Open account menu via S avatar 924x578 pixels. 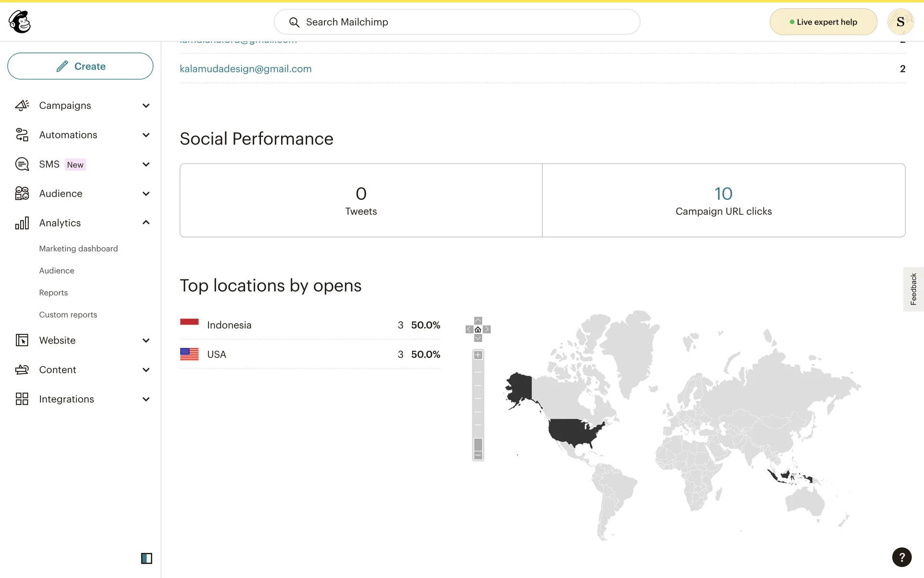(900, 22)
